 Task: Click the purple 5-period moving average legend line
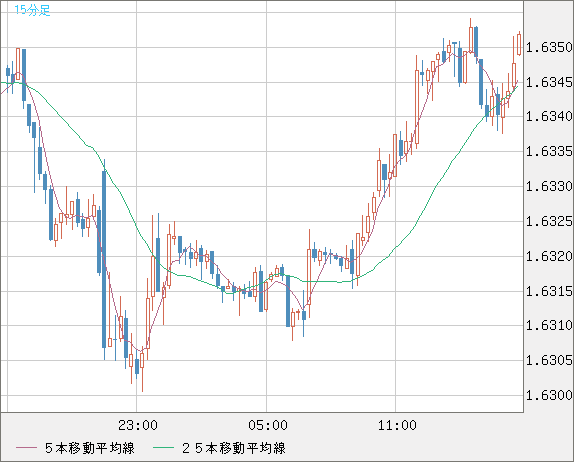[26, 448]
